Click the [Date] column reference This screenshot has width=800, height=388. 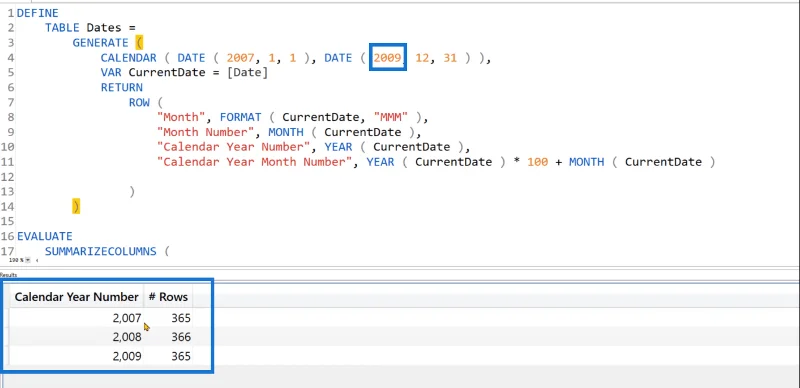(x=247, y=72)
